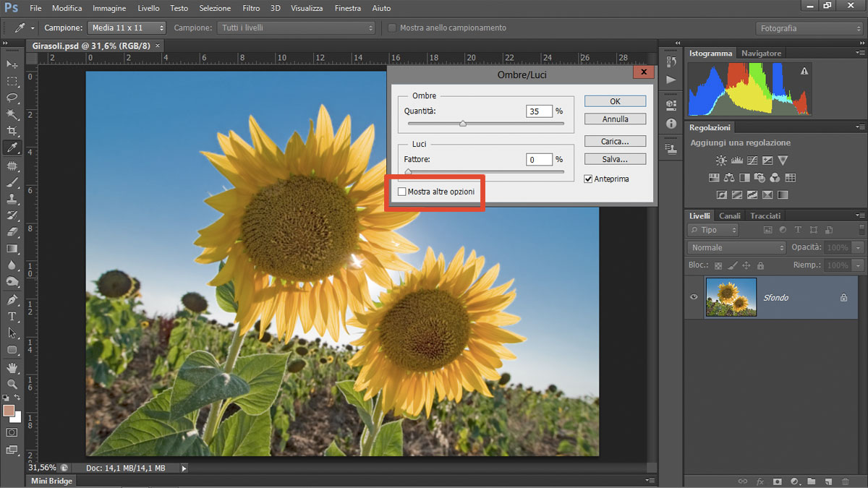Toggle lock all padlock icon

coord(760,265)
